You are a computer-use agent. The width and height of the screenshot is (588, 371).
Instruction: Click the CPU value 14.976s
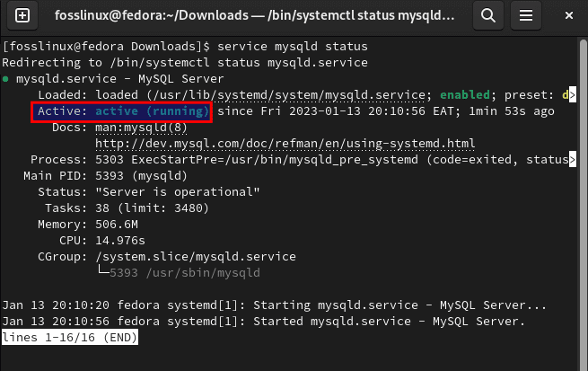coord(120,241)
